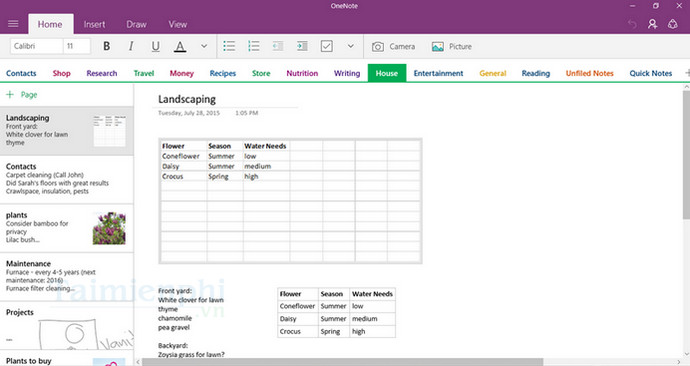
Task: Click the horizontal scrollbar at the bottom
Action: [x=342, y=362]
